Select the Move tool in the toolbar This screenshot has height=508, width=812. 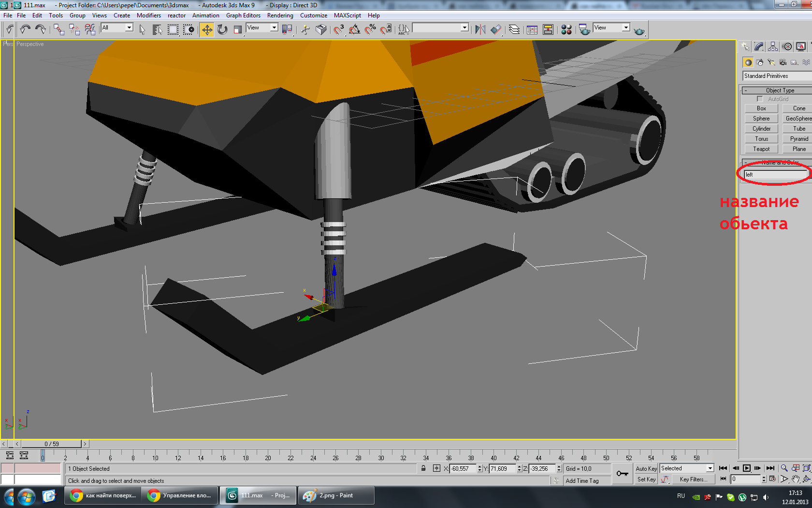point(206,30)
